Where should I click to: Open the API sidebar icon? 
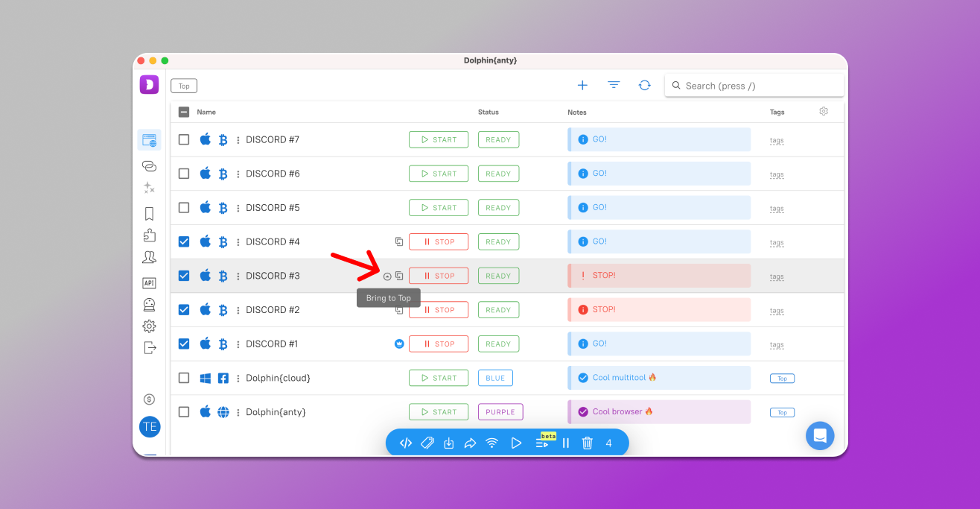pos(149,283)
